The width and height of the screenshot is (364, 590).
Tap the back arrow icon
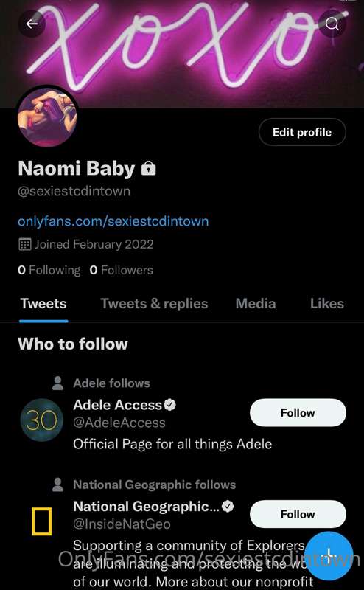click(32, 24)
